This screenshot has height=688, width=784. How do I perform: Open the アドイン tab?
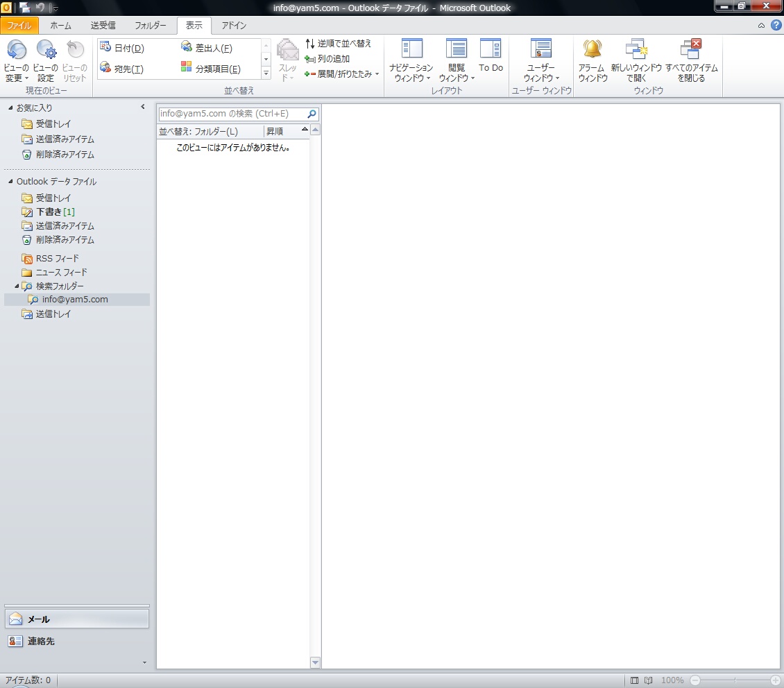[234, 26]
